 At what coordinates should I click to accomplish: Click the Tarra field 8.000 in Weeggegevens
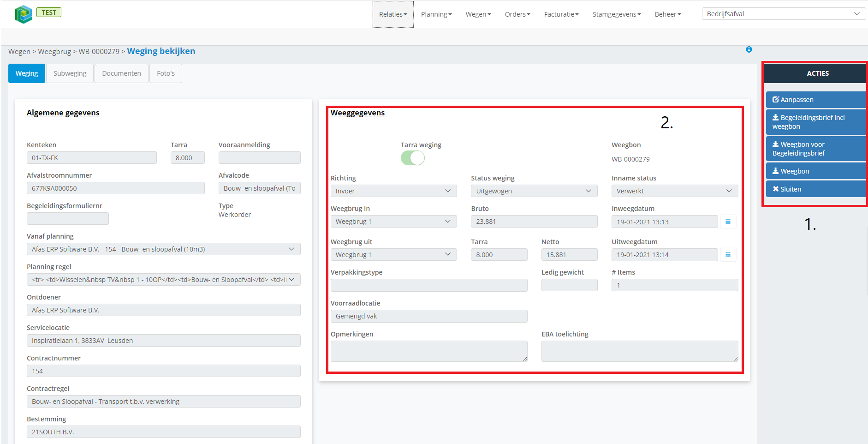[x=499, y=255]
